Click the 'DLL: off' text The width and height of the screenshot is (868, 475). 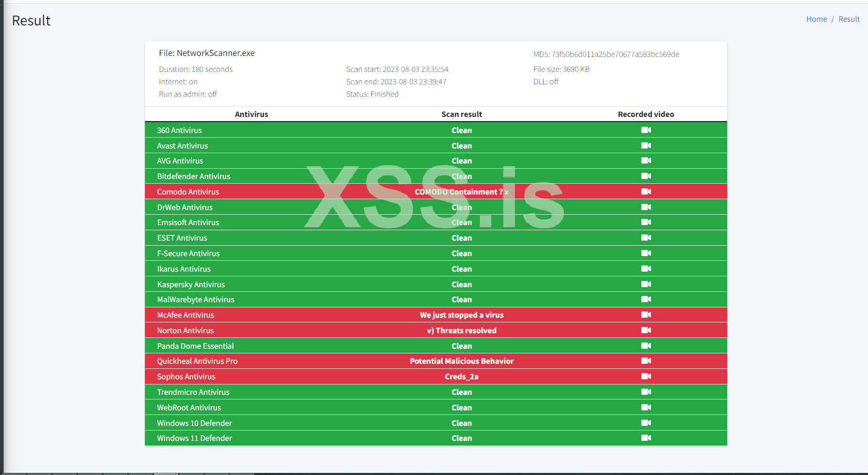tap(546, 82)
